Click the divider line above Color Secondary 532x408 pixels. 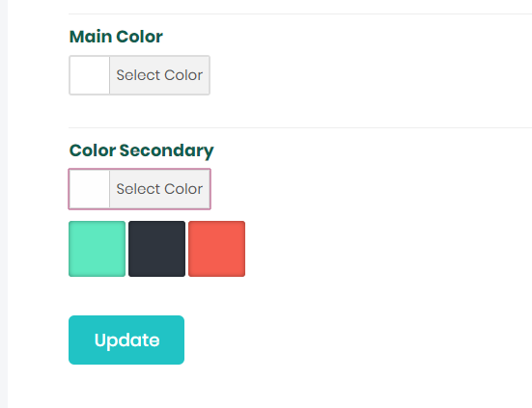pos(300,127)
